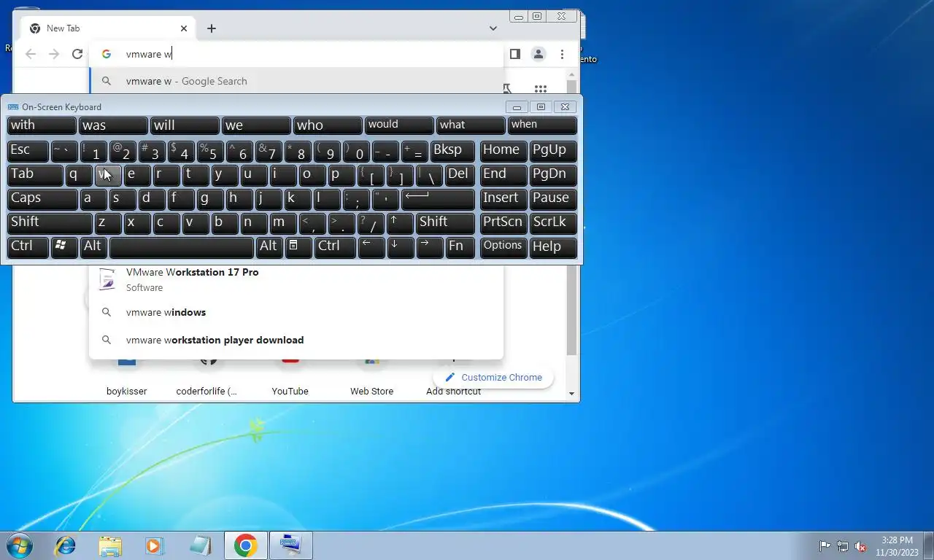Screen dimensions: 934x560
Task: Click the muted volume tray icon
Action: (861, 546)
